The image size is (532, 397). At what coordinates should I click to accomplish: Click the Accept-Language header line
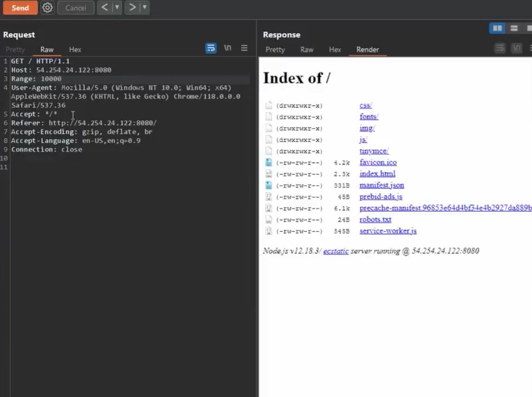(76, 140)
